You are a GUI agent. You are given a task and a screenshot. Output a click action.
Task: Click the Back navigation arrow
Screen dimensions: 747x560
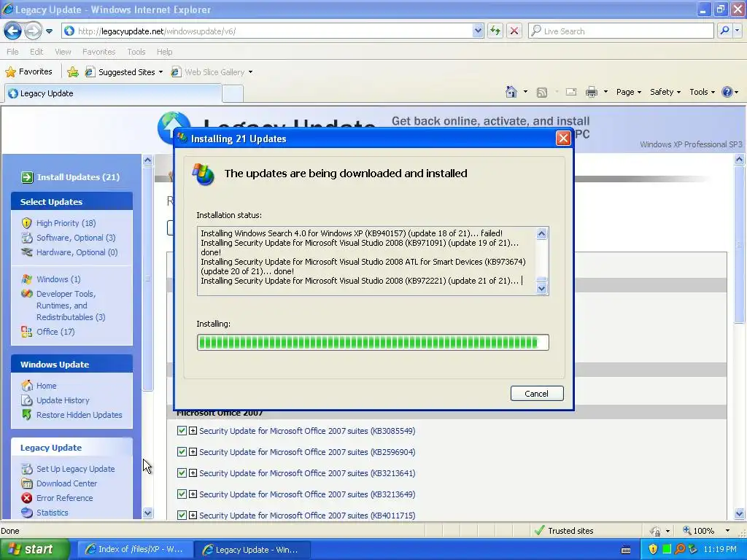pyautogui.click(x=13, y=31)
